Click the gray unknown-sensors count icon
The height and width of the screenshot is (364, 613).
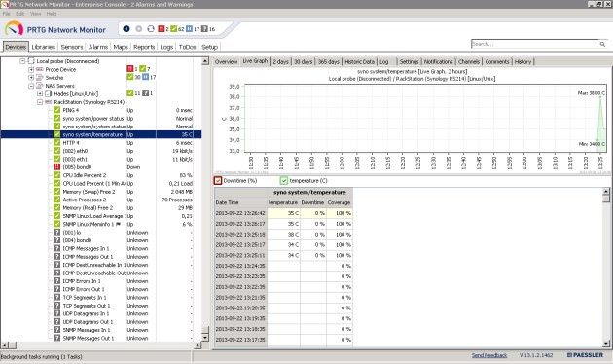coord(204,29)
